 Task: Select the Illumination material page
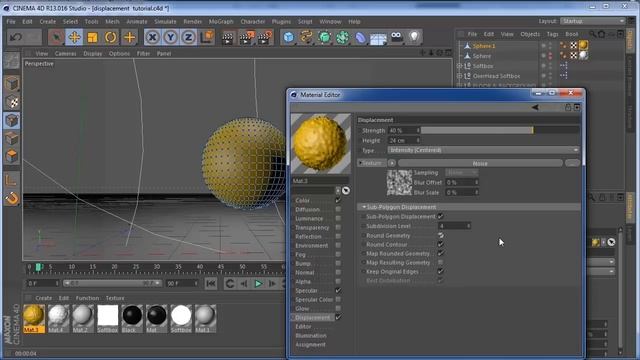(x=311, y=336)
